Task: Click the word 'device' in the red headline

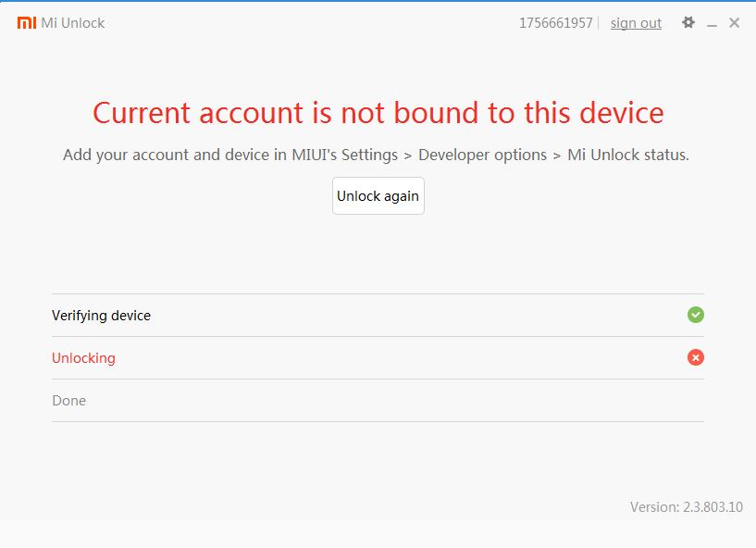Action: tap(622, 113)
